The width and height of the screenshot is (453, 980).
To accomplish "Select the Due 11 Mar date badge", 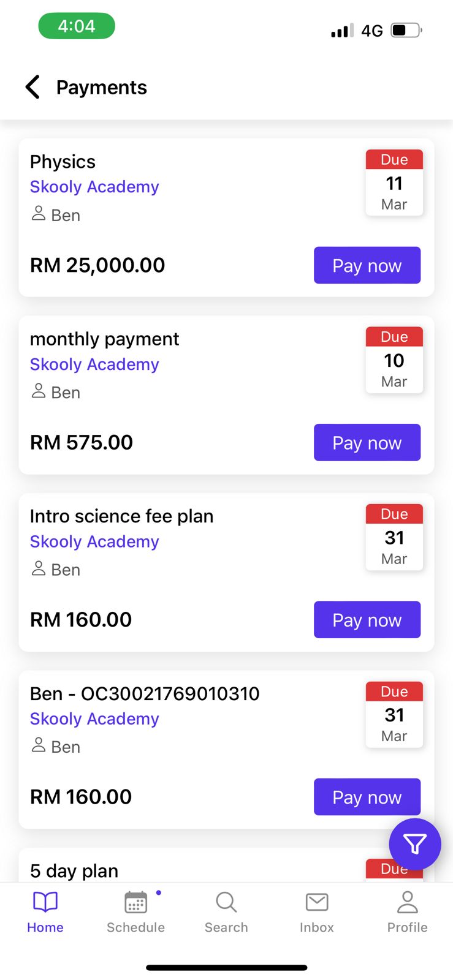I will pyautogui.click(x=394, y=183).
